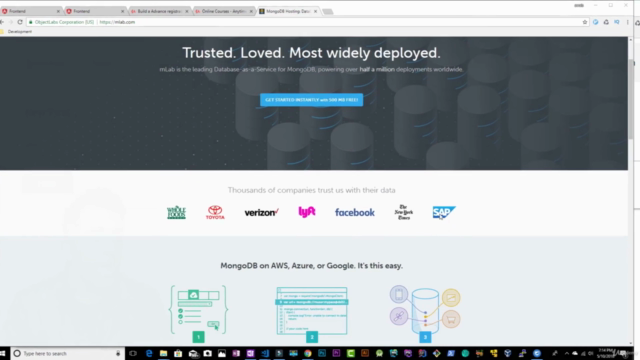Switch to the Online Courses tab
Screen dimensions: 640x360
click(x=223, y=11)
